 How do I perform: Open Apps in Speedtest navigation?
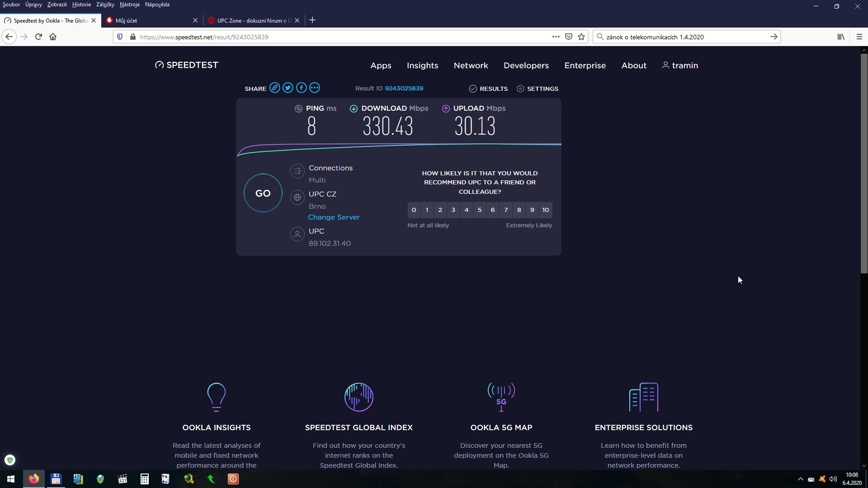(381, 66)
